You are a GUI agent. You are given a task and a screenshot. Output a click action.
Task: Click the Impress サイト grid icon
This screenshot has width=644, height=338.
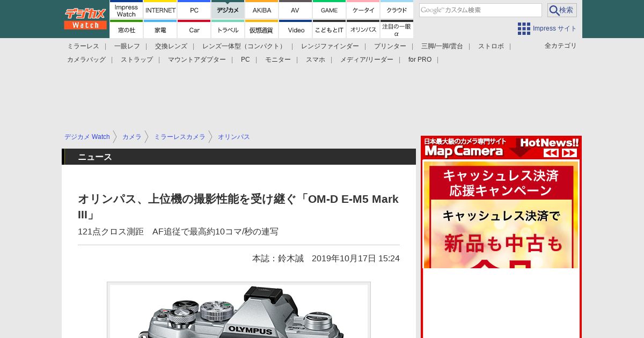tap(524, 28)
